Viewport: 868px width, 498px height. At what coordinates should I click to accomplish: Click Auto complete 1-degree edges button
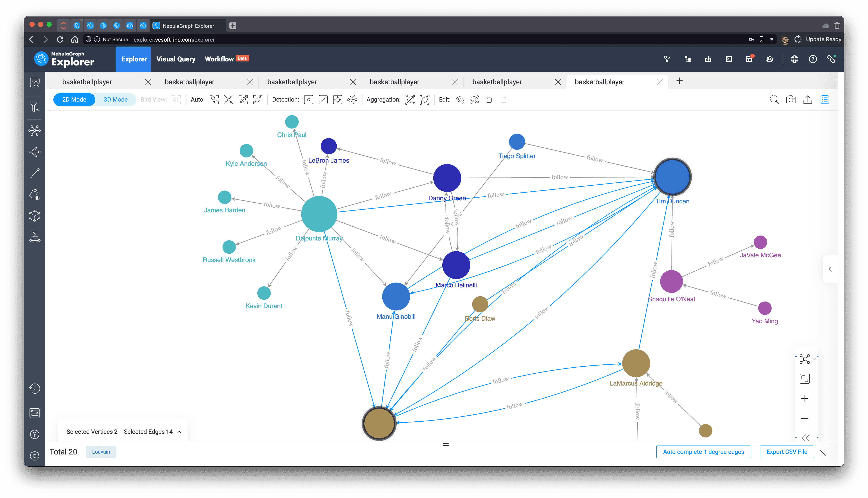703,452
